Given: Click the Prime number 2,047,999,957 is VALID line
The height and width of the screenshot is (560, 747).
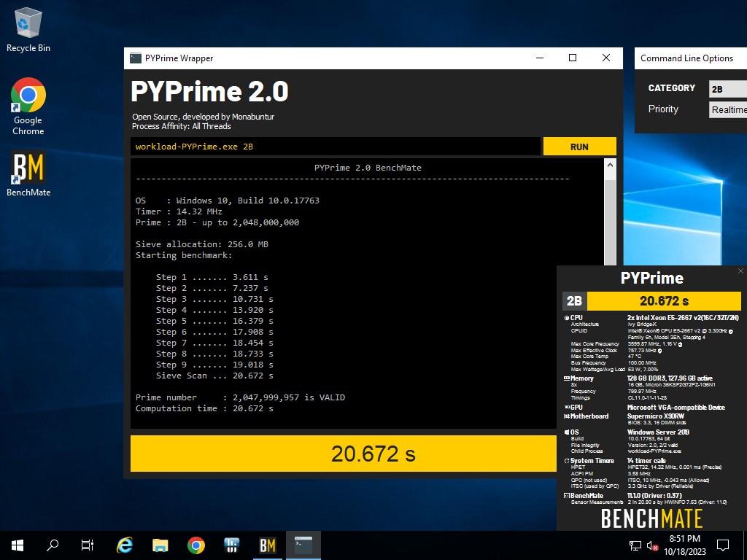Looking at the screenshot, I should pos(240,397).
